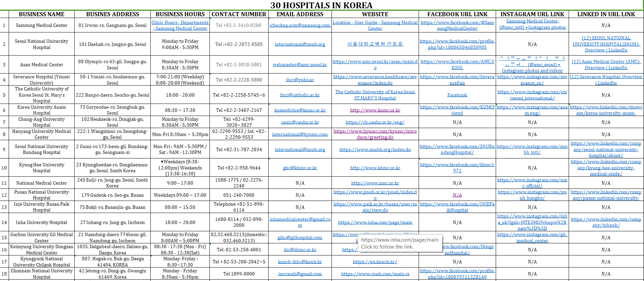Open the facebook.com/SeveranceFan link
Image resolution: width=644 pixels, height=281 pixels.
pyautogui.click(x=457, y=80)
